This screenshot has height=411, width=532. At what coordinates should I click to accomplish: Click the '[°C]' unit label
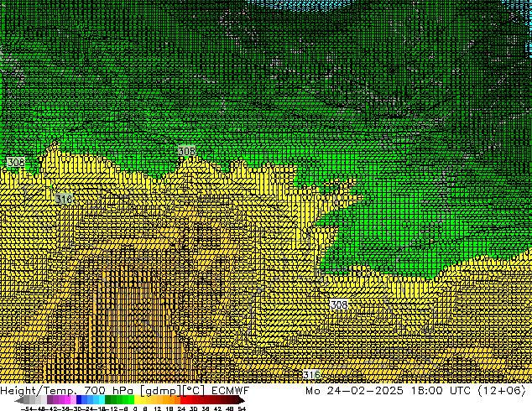coord(193,391)
